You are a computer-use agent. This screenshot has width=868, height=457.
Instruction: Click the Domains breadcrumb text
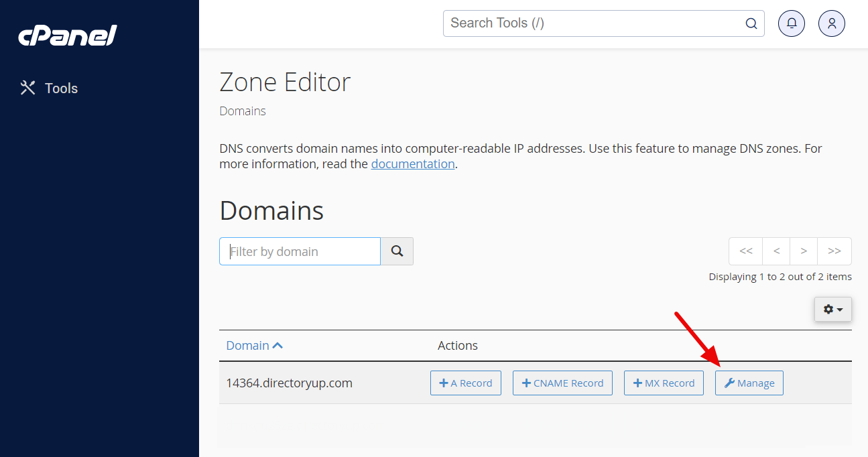pyautogui.click(x=243, y=111)
